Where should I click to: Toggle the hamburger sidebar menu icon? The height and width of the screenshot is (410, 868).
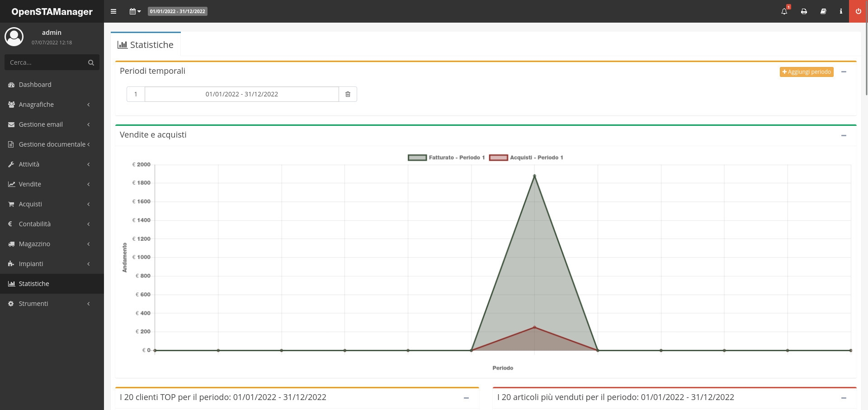(x=113, y=11)
